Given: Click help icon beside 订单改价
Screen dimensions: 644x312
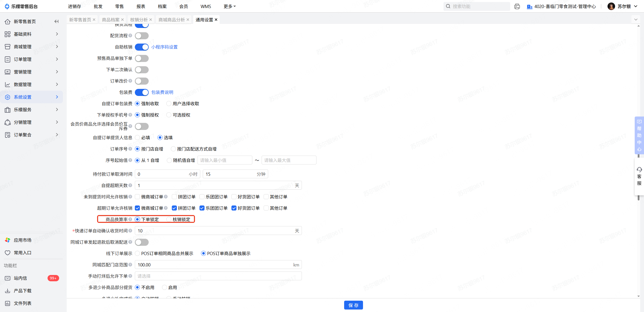Looking at the screenshot, I should pos(130,81).
